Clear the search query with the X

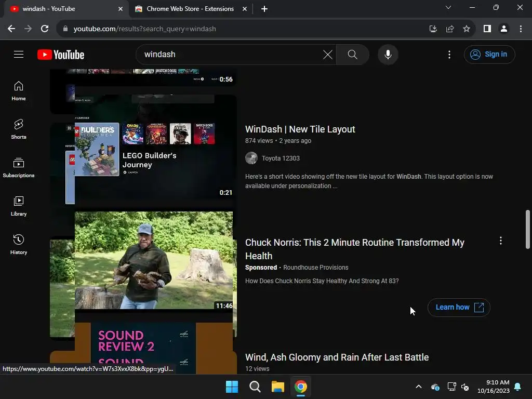[328, 54]
